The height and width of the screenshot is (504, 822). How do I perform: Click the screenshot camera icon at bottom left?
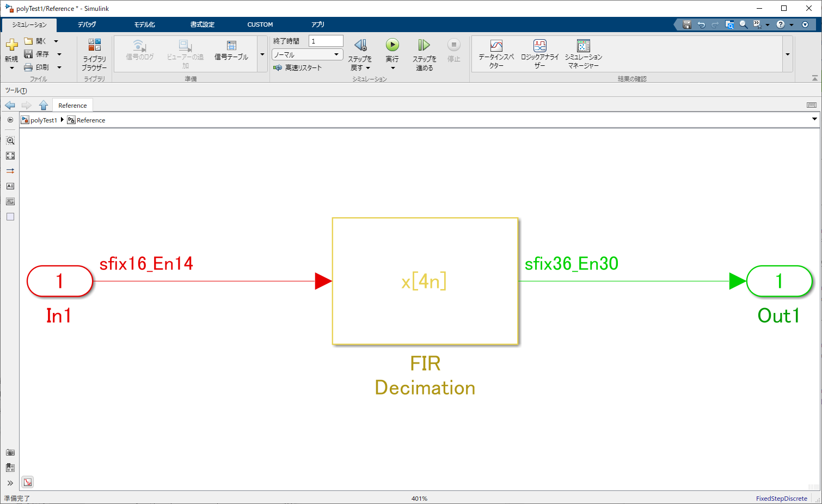(10, 452)
